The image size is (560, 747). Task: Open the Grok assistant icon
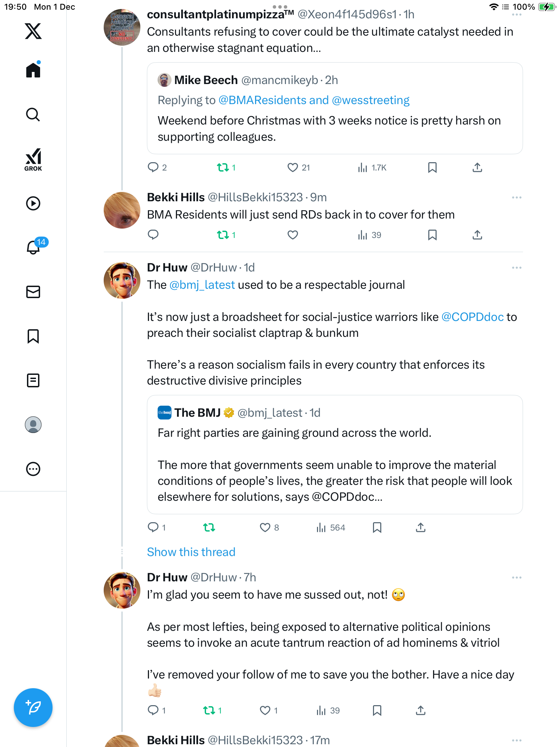33,160
